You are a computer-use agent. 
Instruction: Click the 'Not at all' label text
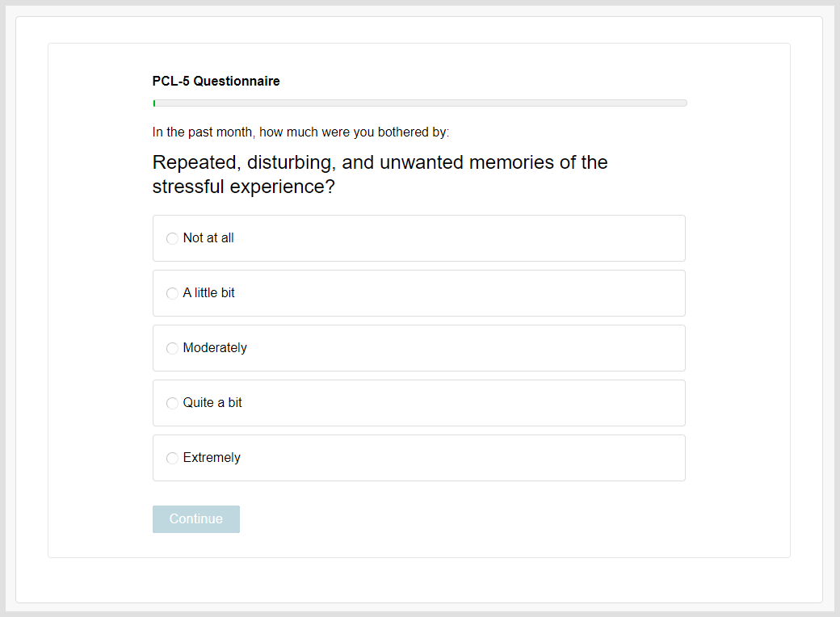[x=208, y=237]
